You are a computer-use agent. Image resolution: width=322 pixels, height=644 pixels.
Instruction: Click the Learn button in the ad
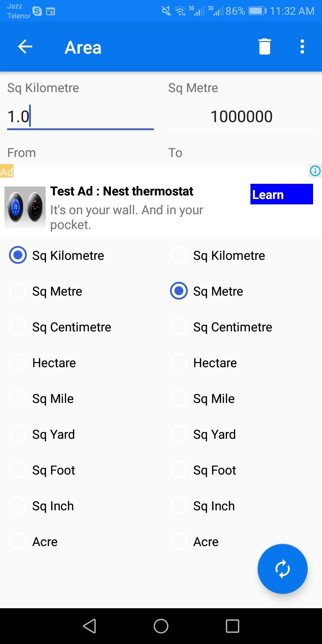tap(282, 195)
